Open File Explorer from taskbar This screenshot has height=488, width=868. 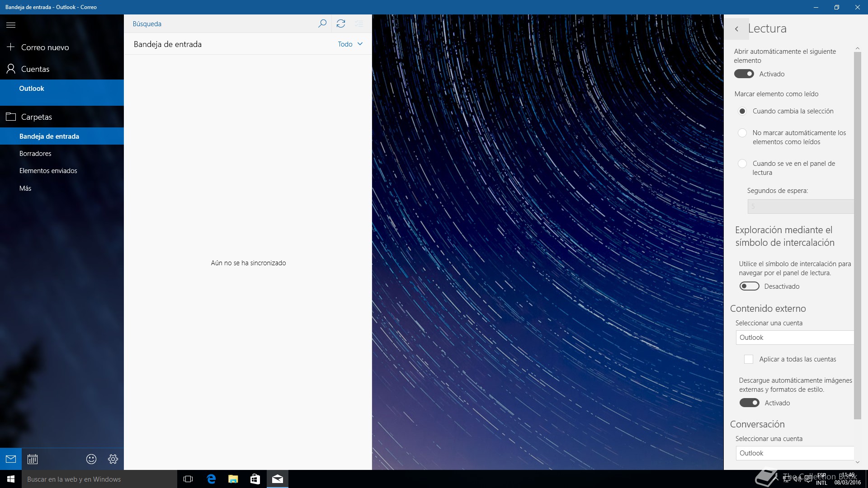(233, 479)
